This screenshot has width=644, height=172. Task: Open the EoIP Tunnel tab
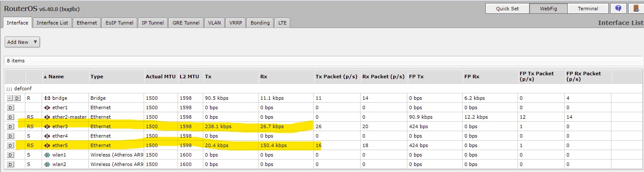pyautogui.click(x=120, y=23)
